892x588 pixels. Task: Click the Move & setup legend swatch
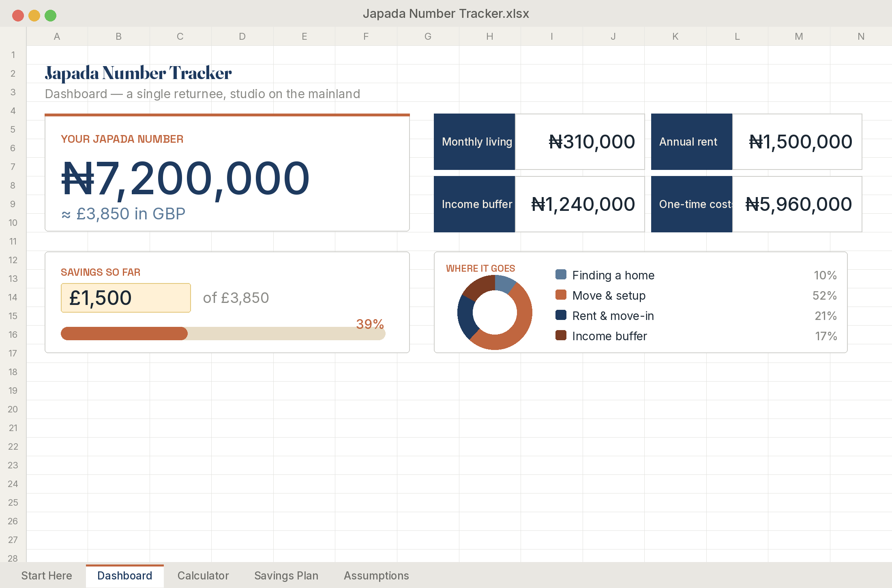coord(561,295)
